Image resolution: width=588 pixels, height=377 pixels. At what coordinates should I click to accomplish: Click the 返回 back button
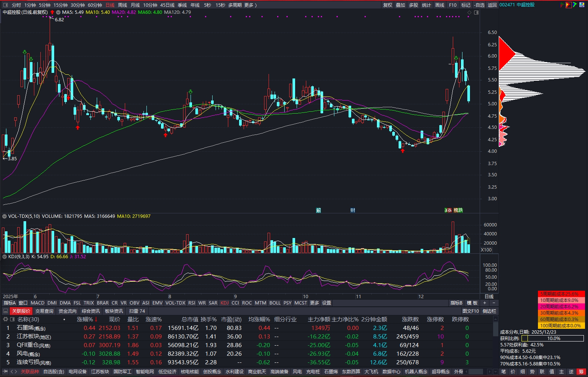click(x=492, y=5)
